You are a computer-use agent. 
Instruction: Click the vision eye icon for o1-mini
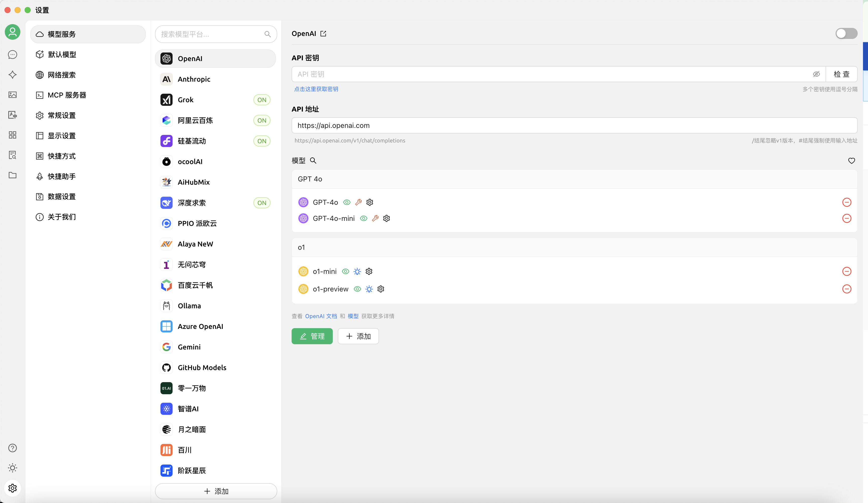346,272
